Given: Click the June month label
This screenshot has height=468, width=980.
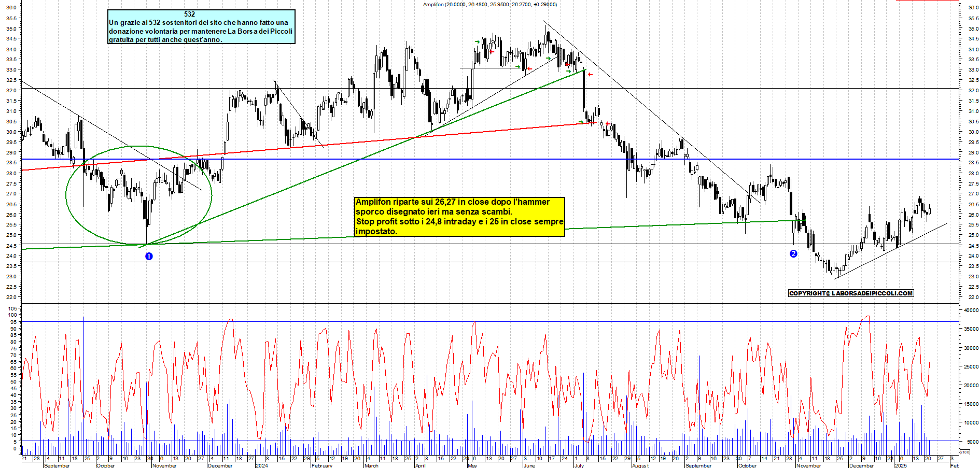Looking at the screenshot, I should [529, 465].
